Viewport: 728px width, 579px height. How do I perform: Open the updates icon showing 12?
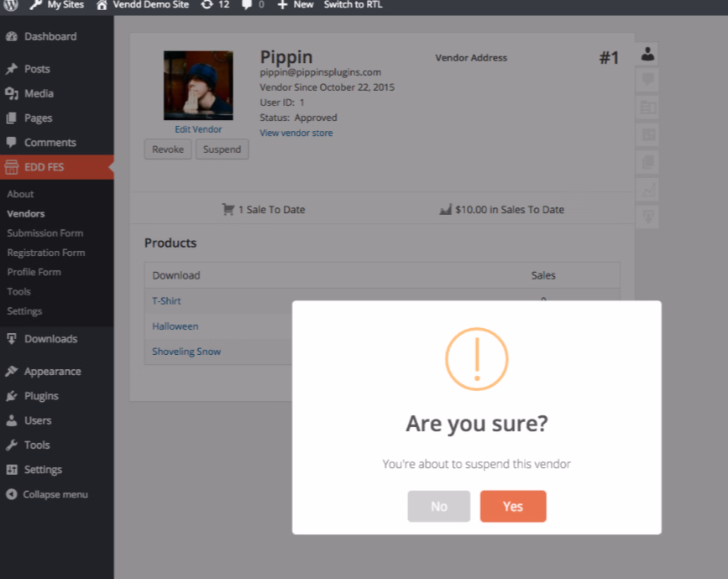[x=215, y=5]
